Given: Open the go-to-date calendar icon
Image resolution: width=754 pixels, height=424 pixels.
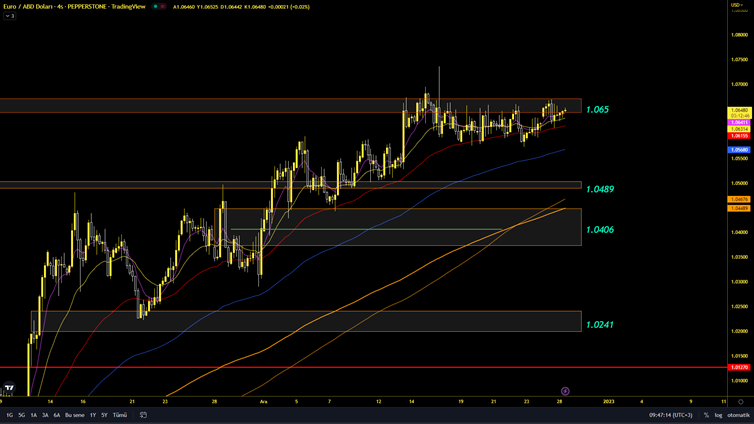Looking at the screenshot, I should 143,415.
